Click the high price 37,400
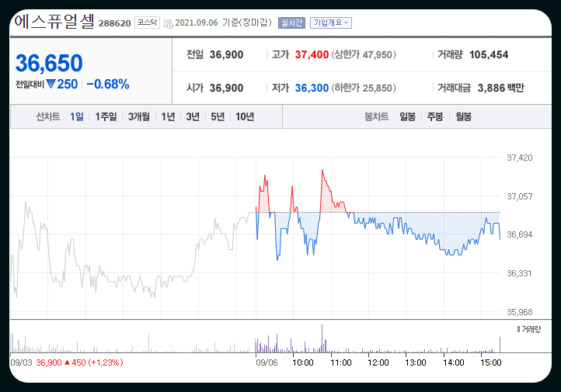The image size is (561, 392). pyautogui.click(x=312, y=54)
